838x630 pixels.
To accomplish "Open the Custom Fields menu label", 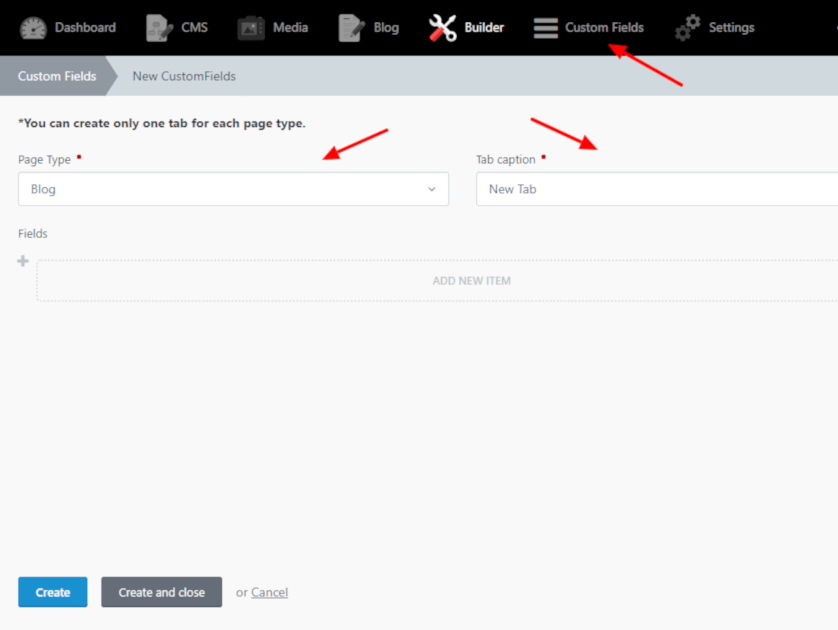I will [x=604, y=27].
